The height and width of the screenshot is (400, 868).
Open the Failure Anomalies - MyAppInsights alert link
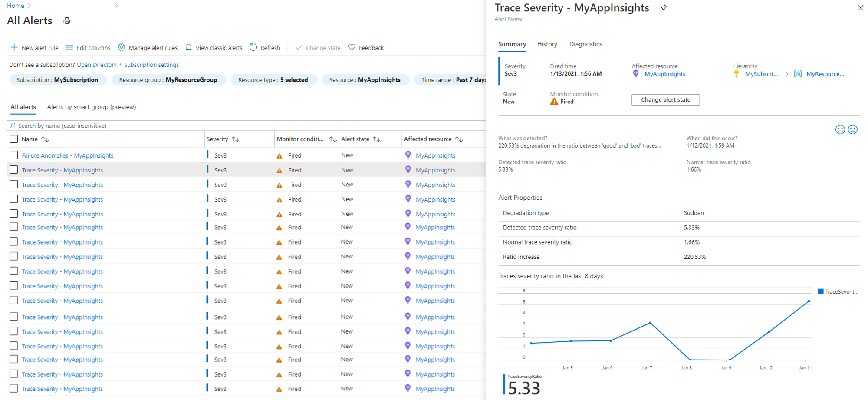click(x=68, y=155)
